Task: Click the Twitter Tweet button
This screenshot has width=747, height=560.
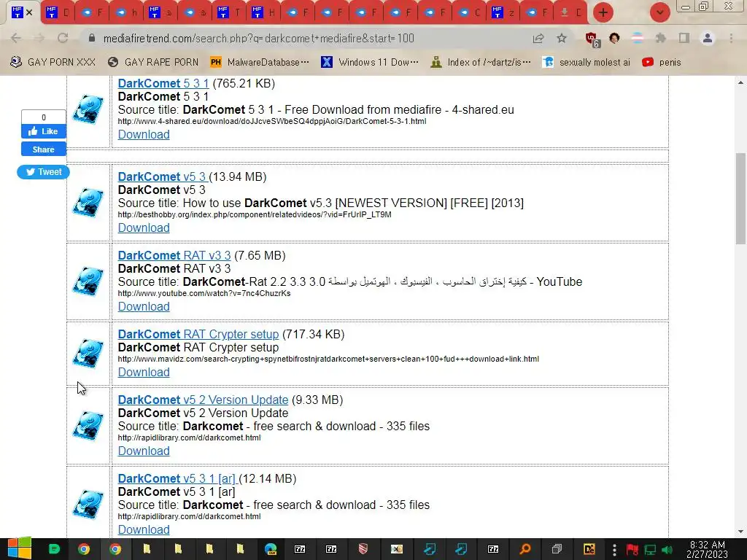Action: [x=43, y=172]
